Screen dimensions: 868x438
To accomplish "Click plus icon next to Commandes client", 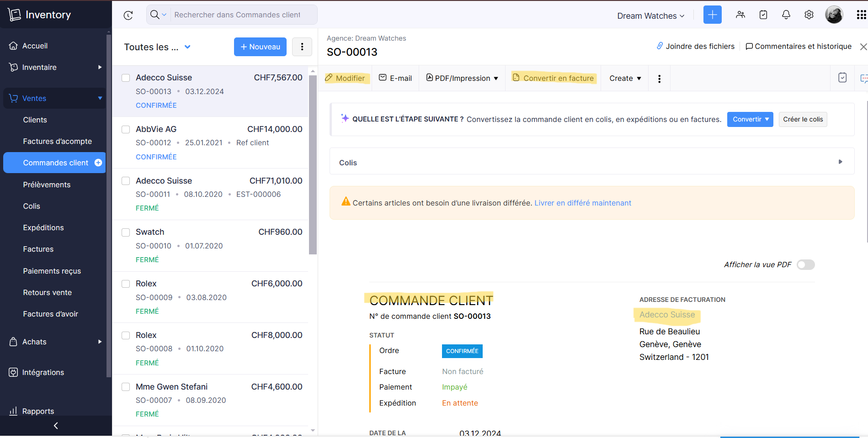I will coord(98,163).
